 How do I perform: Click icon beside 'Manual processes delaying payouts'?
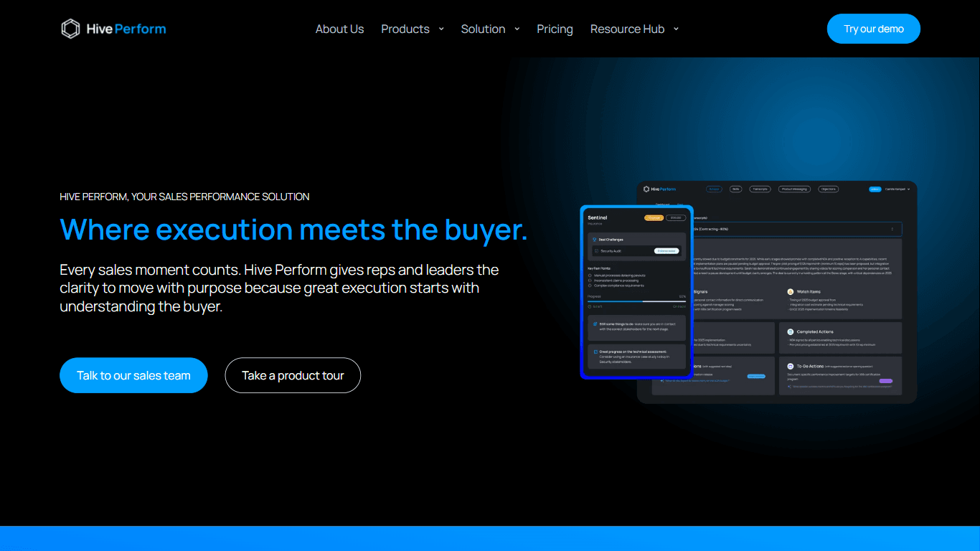pos(590,275)
